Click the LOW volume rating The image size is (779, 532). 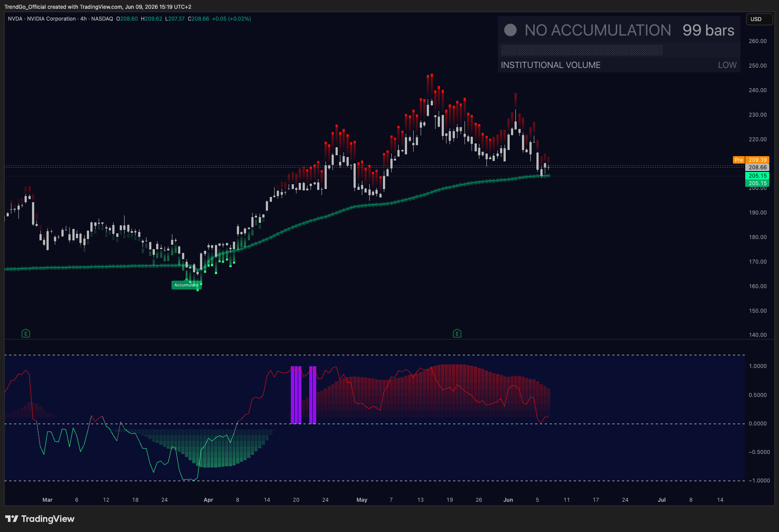click(727, 65)
